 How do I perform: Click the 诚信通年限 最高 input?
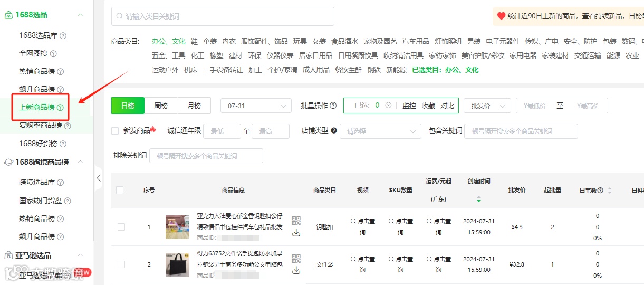point(271,131)
